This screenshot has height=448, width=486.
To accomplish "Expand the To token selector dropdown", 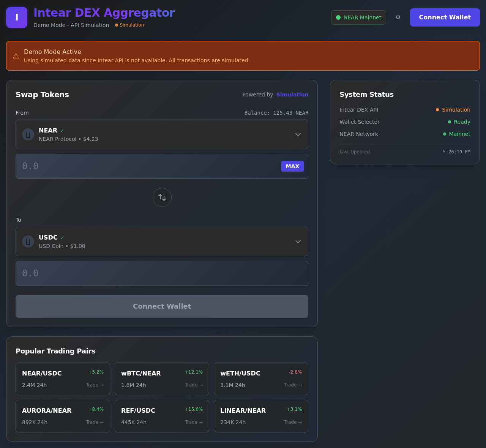I will coord(298,241).
